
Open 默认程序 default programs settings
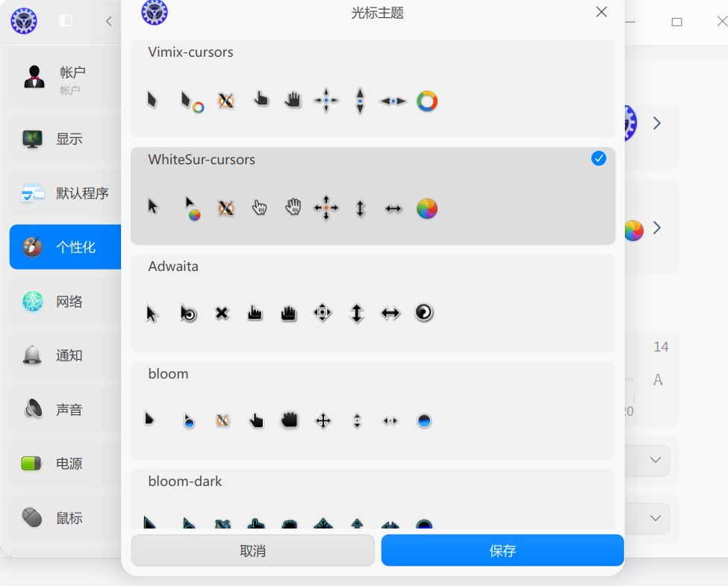point(65,193)
